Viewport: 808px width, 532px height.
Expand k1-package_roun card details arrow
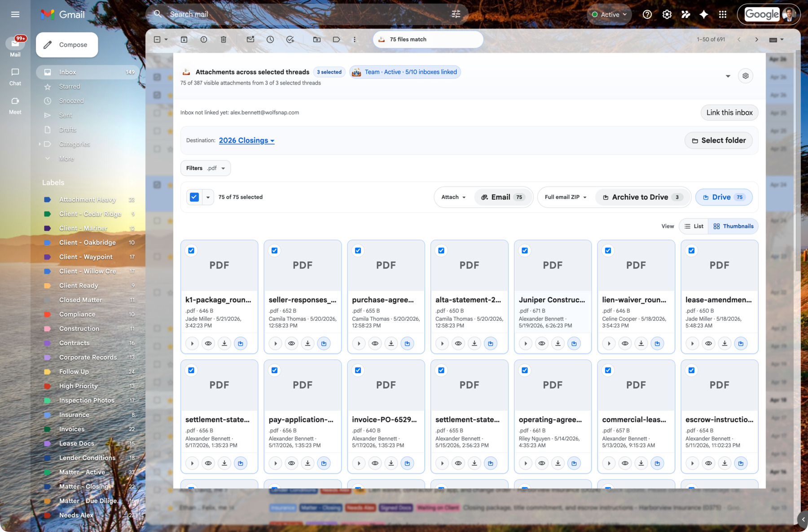(192, 344)
